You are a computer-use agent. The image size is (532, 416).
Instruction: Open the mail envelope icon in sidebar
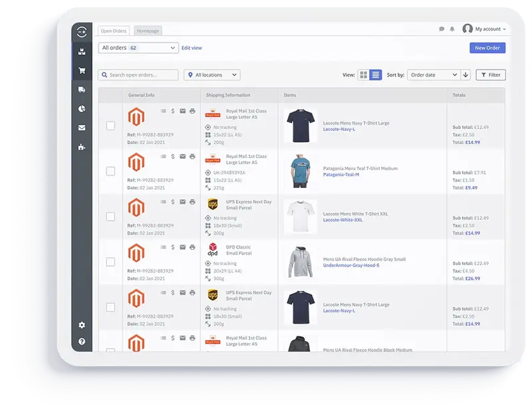tap(82, 128)
